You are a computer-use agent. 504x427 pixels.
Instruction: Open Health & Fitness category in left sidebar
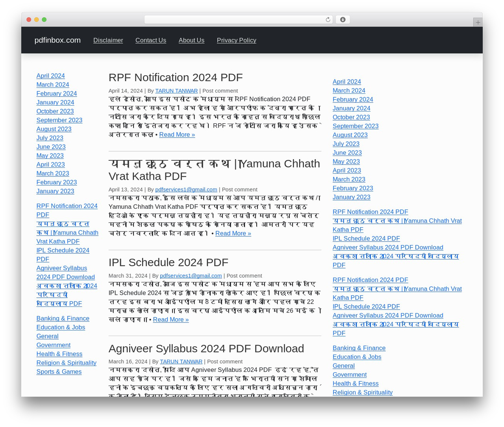pos(59,354)
